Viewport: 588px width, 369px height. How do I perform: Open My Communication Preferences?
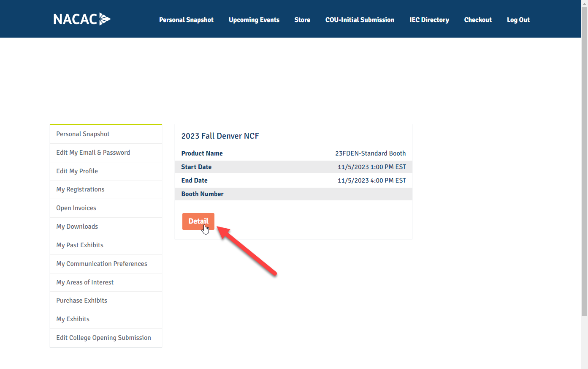click(x=106, y=264)
